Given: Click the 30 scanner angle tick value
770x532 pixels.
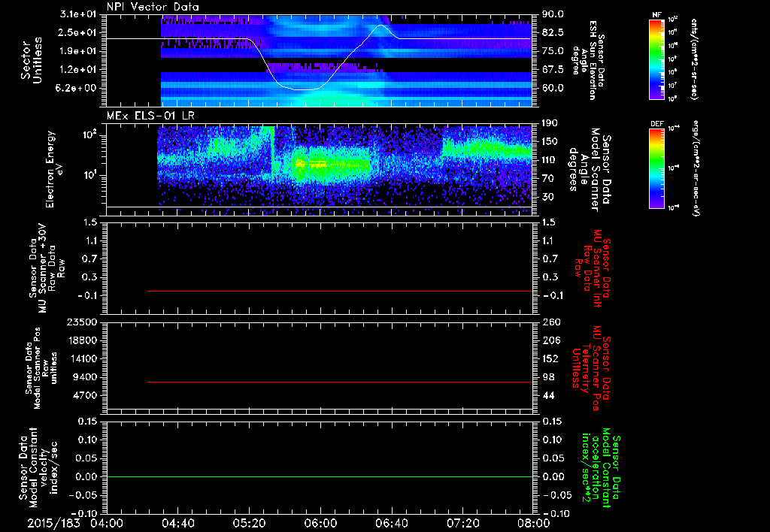Looking at the screenshot, I should click(547, 197).
